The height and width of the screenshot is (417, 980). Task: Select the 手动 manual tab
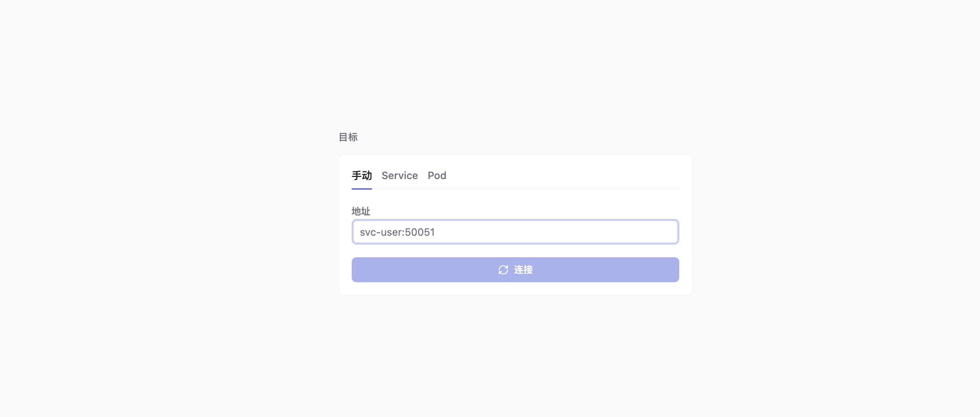coord(362,176)
